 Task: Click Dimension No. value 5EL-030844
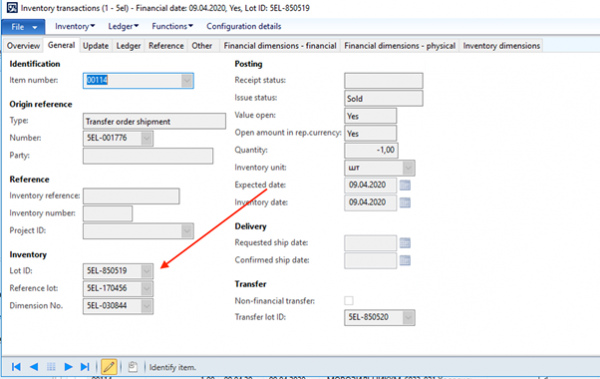107,305
